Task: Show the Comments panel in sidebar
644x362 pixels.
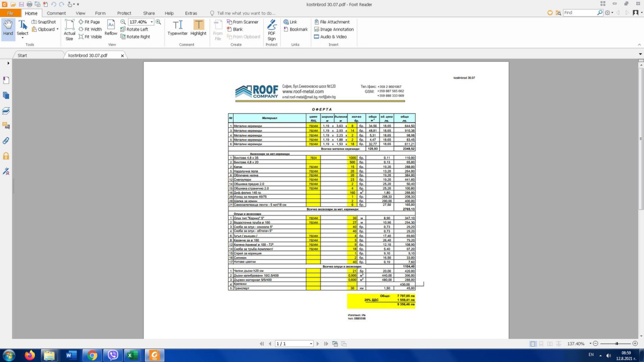Action: tap(6, 126)
